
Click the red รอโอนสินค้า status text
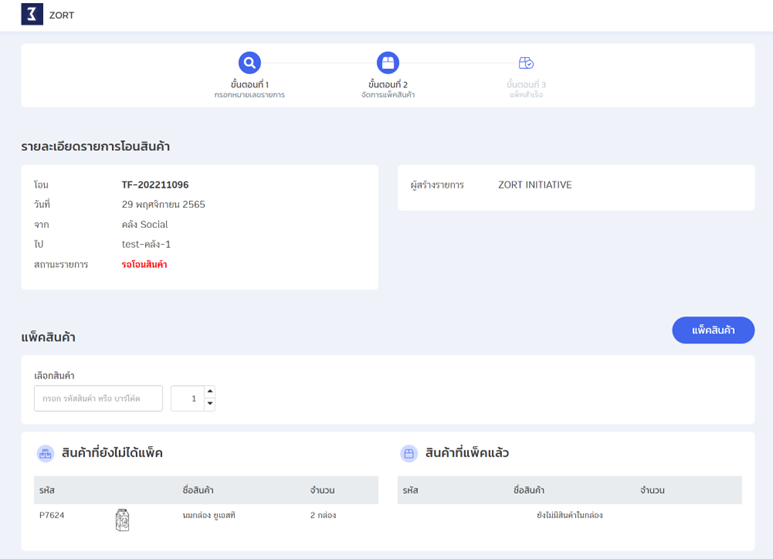pos(144,265)
